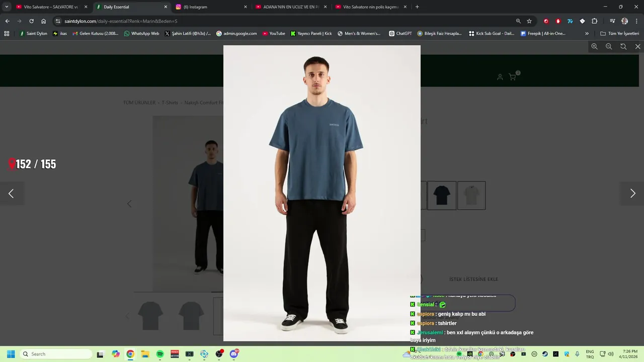Go back to the previous page
This screenshot has height=362, width=644.
click(x=7, y=21)
